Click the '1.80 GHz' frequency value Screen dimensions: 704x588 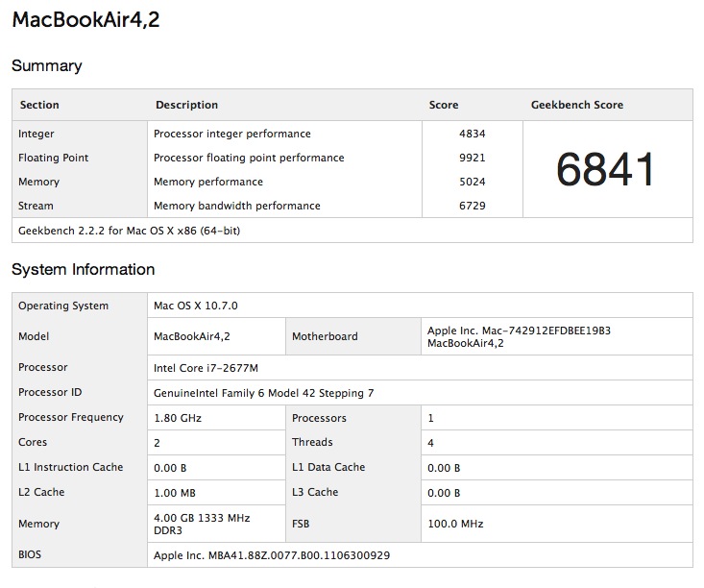pyautogui.click(x=178, y=418)
